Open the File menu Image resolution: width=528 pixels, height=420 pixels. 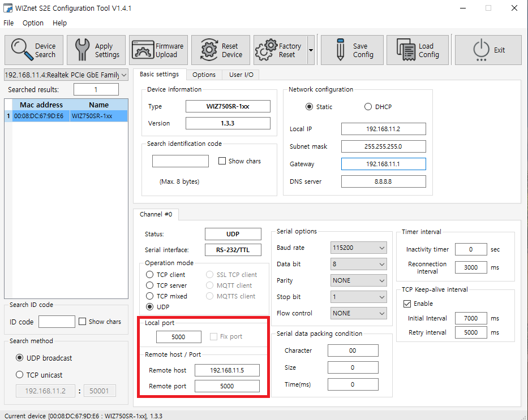point(8,23)
